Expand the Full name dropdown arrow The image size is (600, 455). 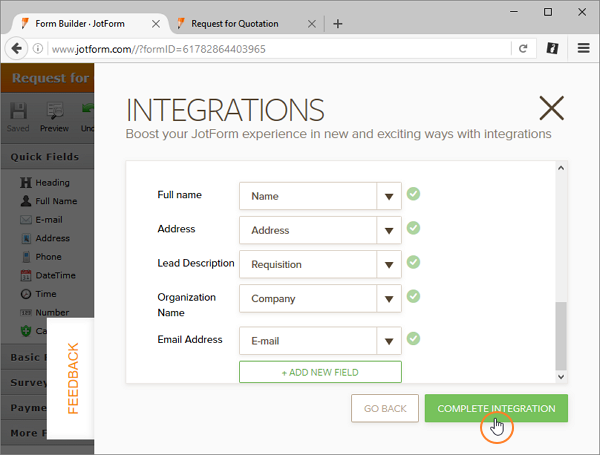click(x=388, y=197)
